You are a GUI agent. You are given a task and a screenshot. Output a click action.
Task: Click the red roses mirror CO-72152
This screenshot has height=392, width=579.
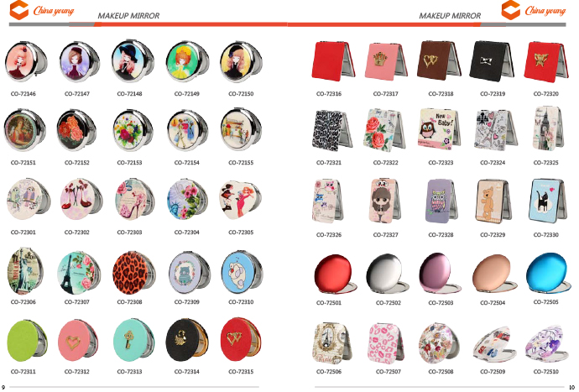76,130
